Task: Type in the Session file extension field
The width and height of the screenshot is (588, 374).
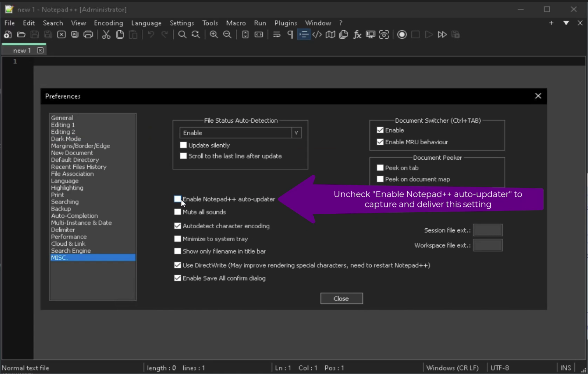Action: 487,230
